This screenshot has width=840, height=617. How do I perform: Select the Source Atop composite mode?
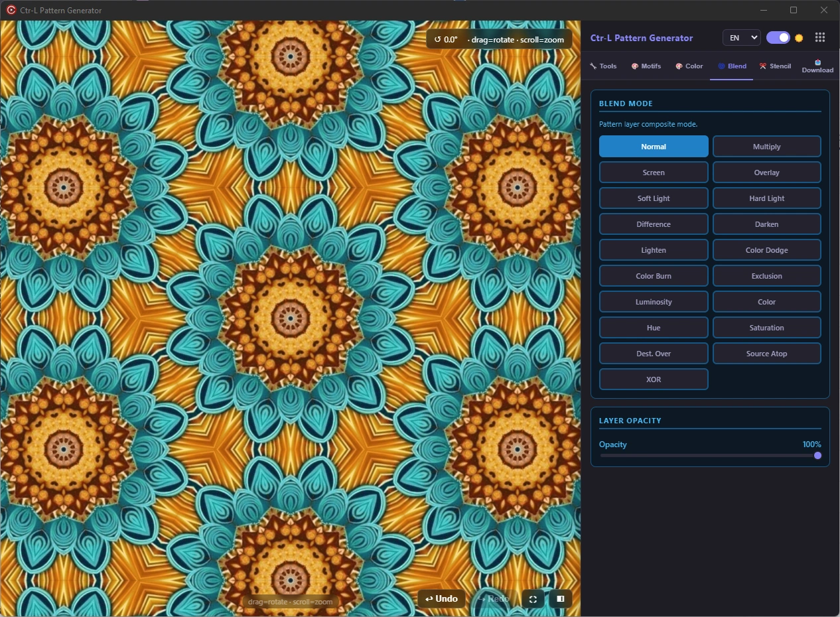coord(767,354)
